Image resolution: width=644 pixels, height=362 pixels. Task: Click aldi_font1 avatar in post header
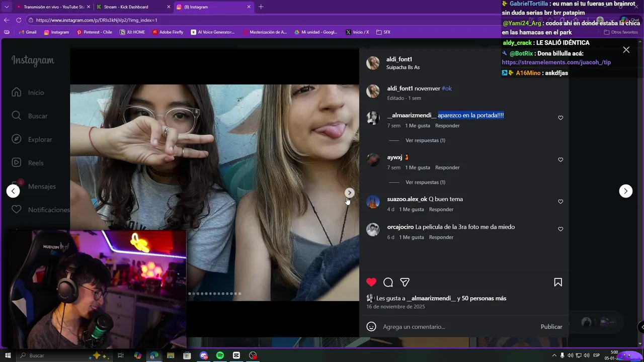[373, 63]
